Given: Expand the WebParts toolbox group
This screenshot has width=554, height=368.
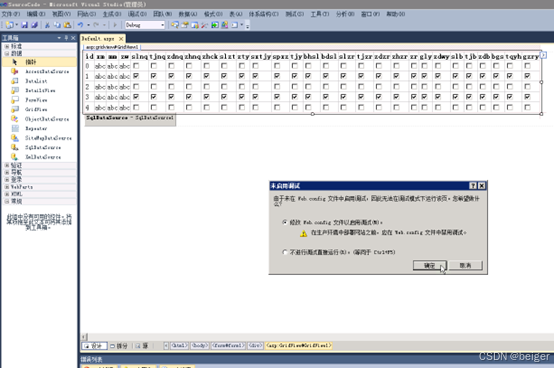Looking at the screenshot, I should click(7, 187).
